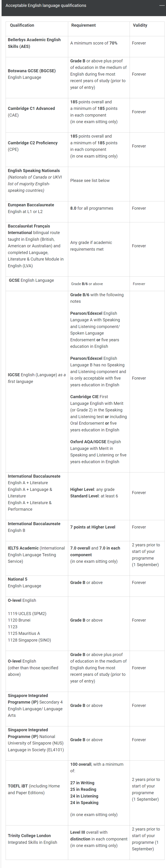The width and height of the screenshot is (166, 868).
Task: Click 'Please see list below' text
Action: (90, 181)
